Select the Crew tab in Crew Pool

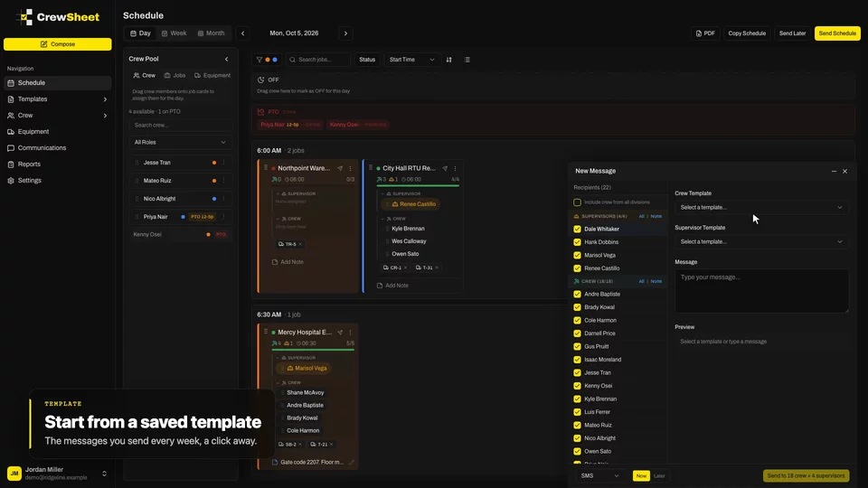pyautogui.click(x=145, y=75)
